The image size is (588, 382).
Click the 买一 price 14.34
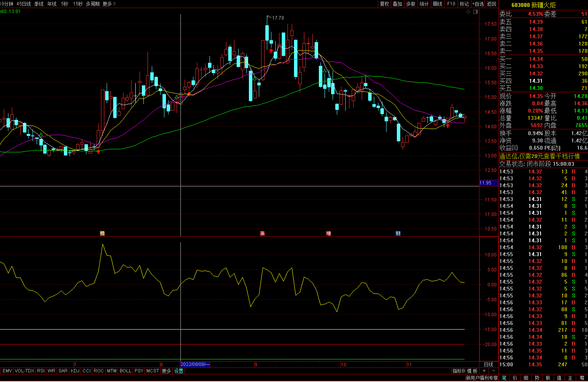click(x=536, y=59)
